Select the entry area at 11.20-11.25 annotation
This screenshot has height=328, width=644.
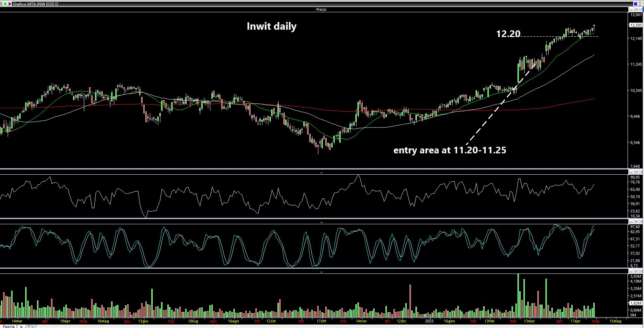pos(450,150)
